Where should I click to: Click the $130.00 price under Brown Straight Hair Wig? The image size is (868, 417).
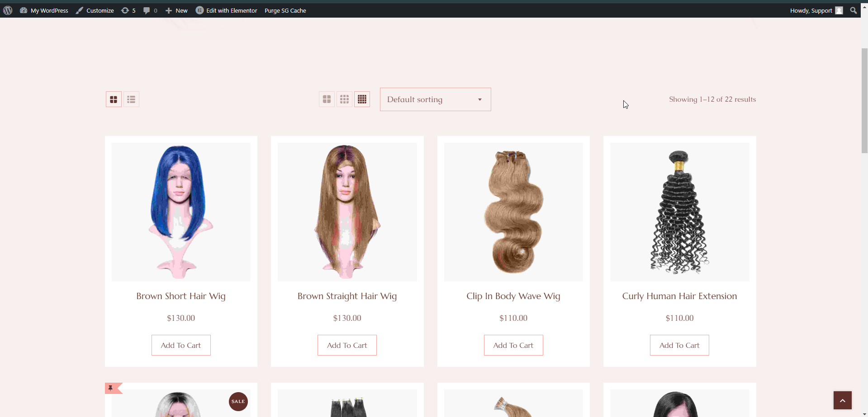(347, 318)
